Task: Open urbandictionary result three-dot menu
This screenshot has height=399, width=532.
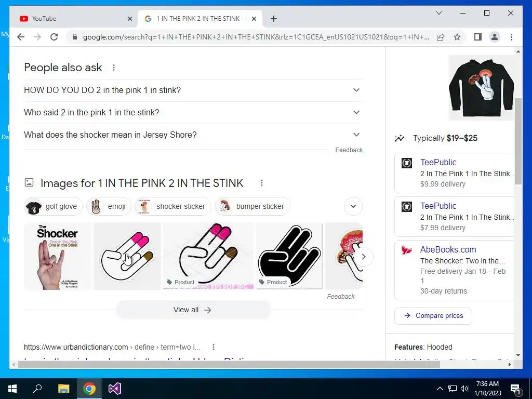Action: [x=214, y=347]
